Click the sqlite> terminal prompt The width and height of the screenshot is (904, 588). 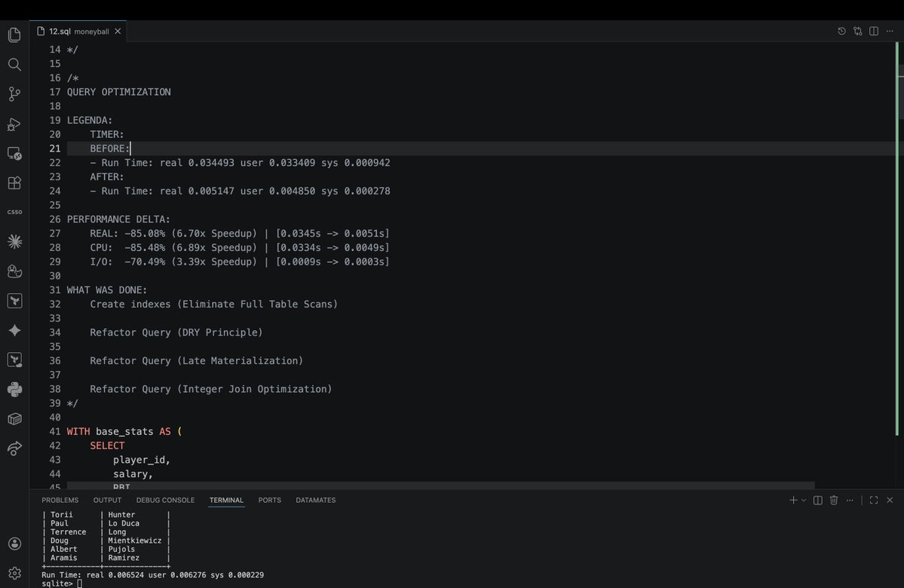point(57,583)
